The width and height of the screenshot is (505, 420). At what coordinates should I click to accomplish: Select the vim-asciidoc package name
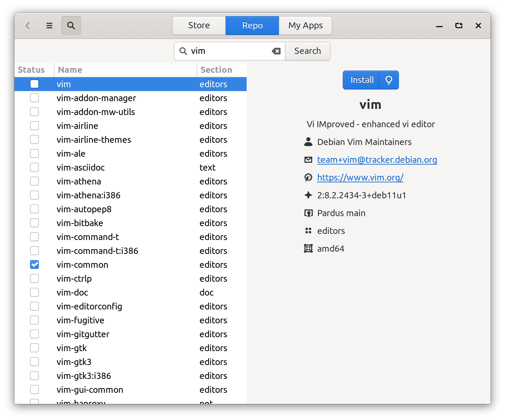81,167
